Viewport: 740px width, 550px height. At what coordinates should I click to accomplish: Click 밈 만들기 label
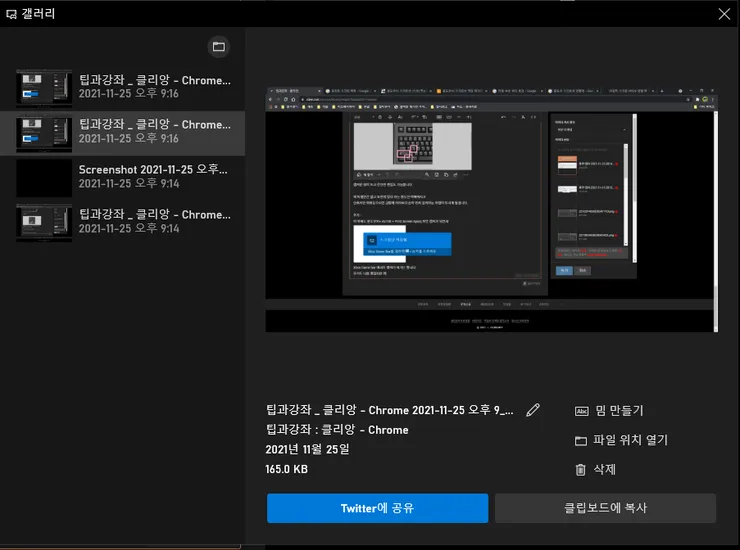[x=619, y=411]
